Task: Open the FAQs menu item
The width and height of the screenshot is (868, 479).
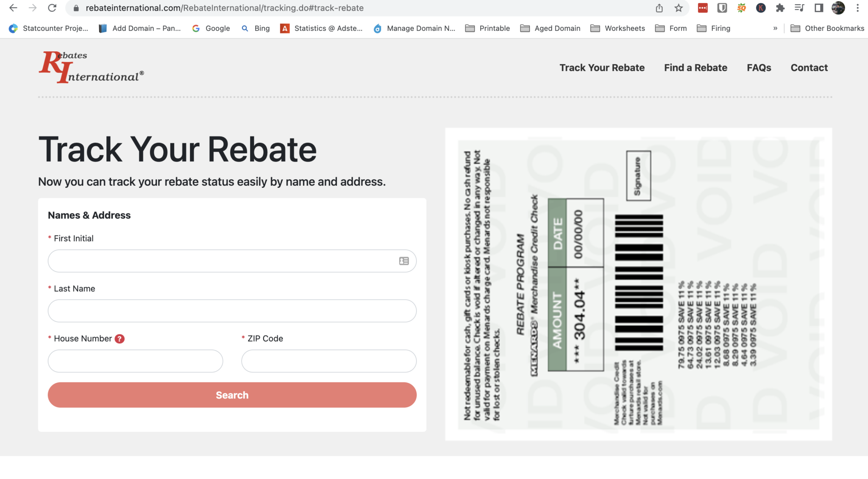Action: tap(759, 67)
